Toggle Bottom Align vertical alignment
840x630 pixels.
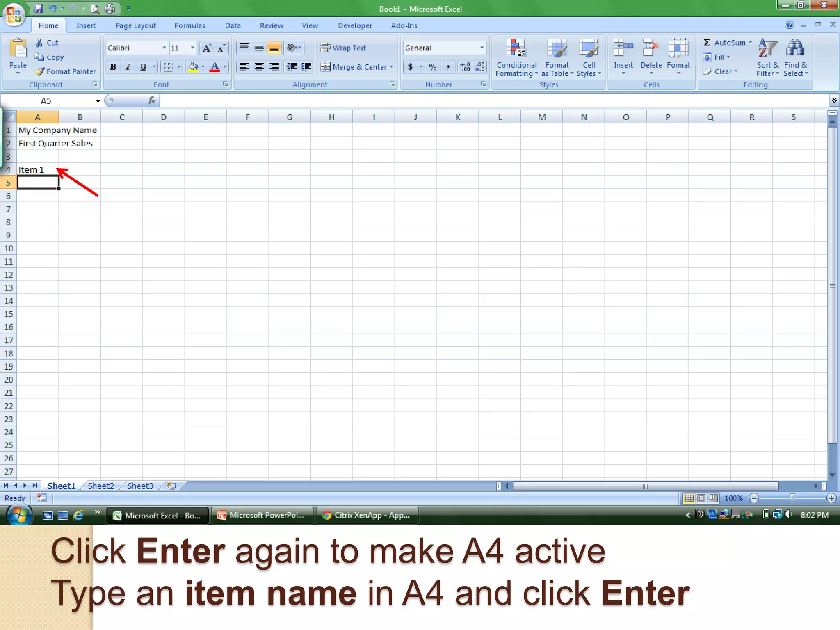tap(274, 48)
